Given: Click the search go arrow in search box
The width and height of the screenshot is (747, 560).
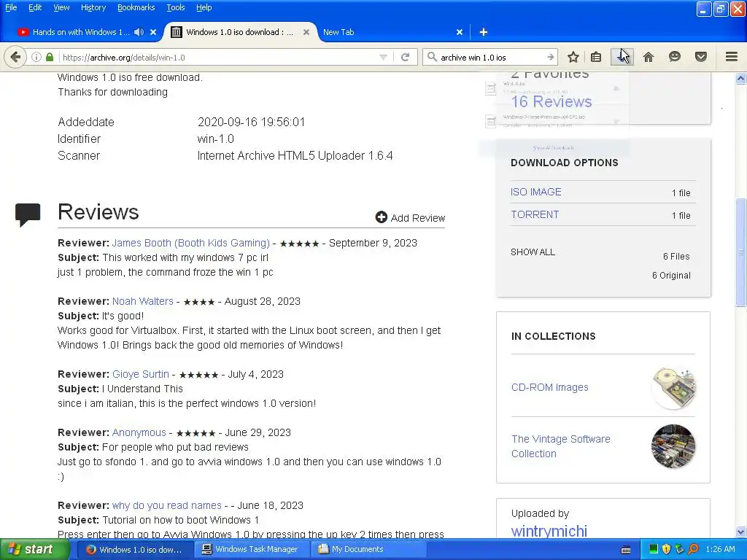Looking at the screenshot, I should 550,57.
